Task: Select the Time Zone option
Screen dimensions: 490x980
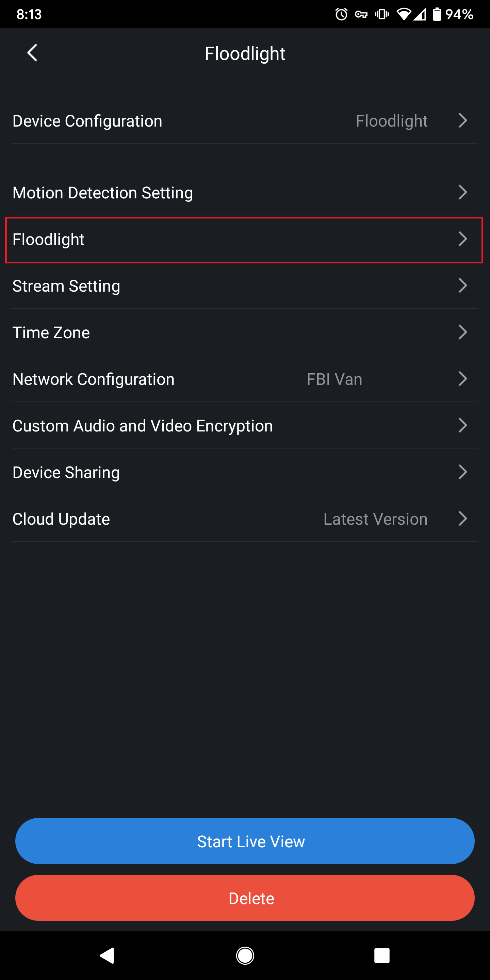Action: tap(244, 332)
